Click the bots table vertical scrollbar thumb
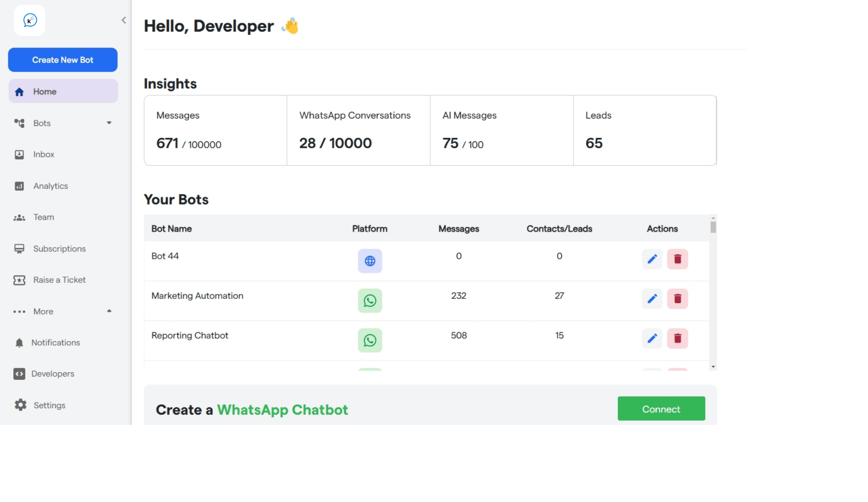 tap(713, 227)
